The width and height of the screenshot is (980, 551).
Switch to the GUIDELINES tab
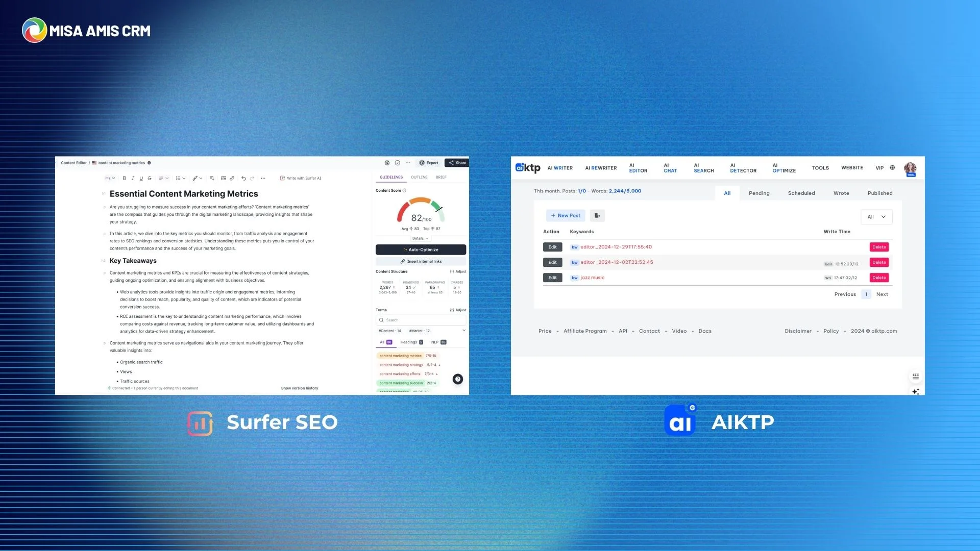pyautogui.click(x=391, y=178)
